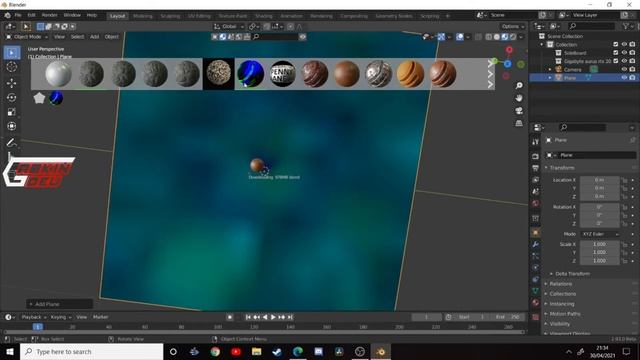Toggle Gigabyte aorus collection checkbox
The width and height of the screenshot is (640, 360).
[616, 61]
